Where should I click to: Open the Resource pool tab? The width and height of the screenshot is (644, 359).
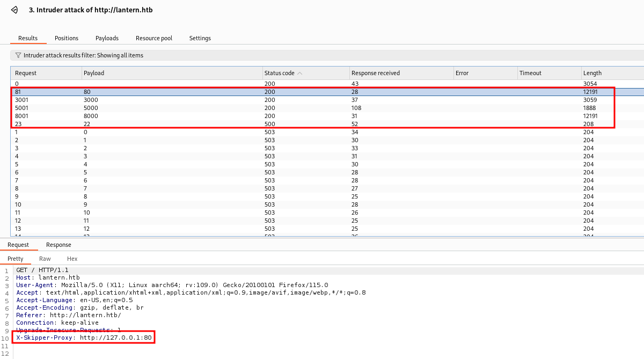tap(154, 38)
